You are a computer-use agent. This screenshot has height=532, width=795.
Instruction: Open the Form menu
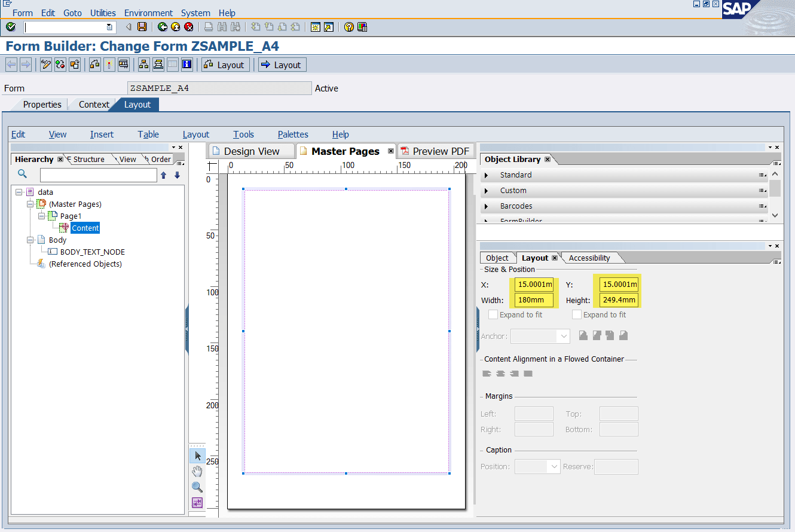point(23,13)
